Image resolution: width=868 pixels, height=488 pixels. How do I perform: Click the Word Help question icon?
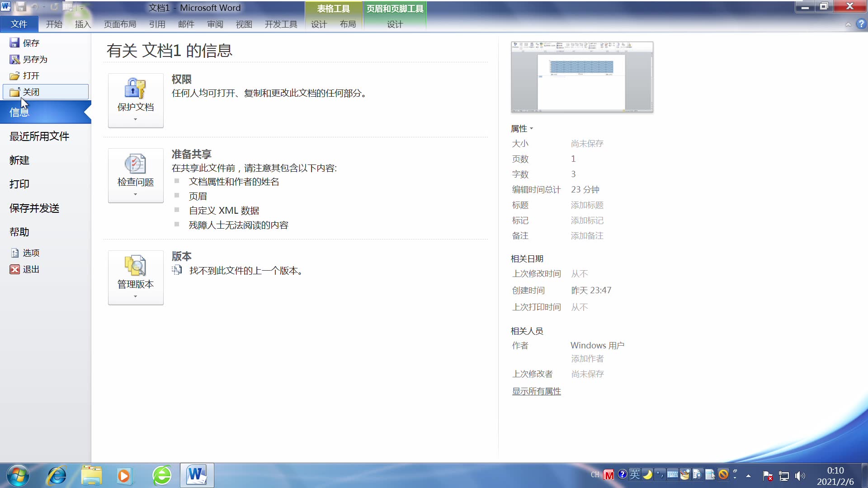861,24
